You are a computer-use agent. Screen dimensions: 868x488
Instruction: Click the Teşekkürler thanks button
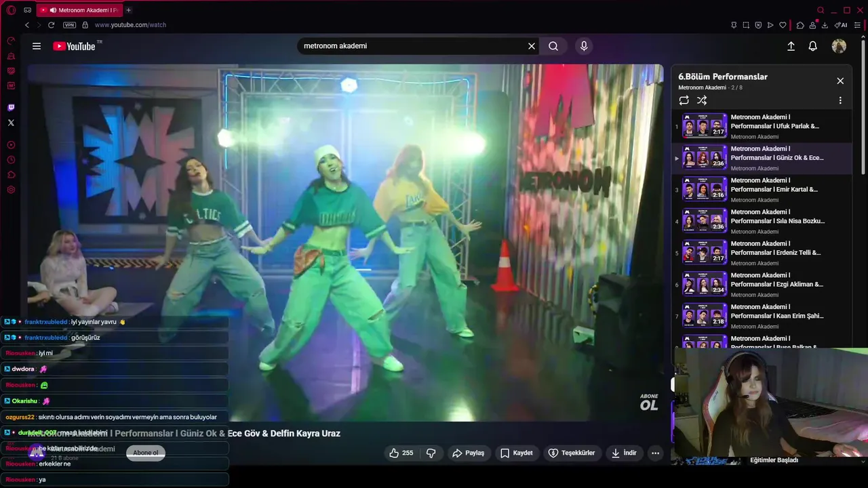571,453
